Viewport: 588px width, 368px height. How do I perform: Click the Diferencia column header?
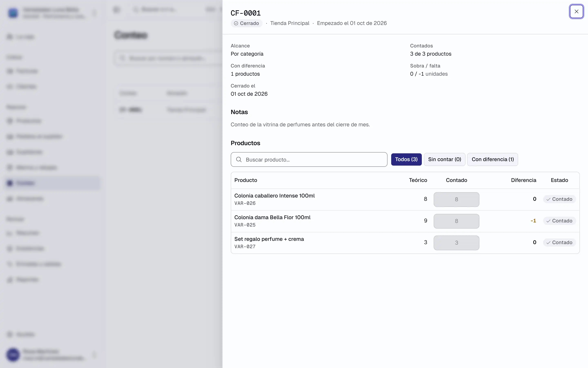(523, 180)
